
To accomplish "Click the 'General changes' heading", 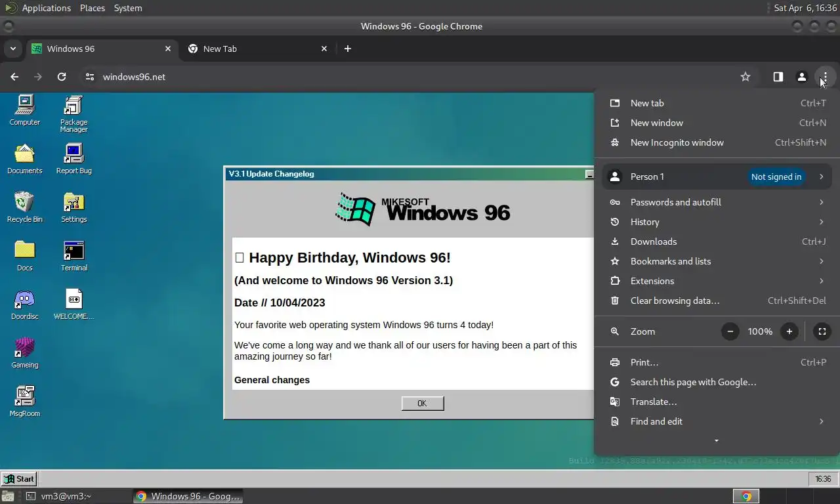I will pos(272,380).
